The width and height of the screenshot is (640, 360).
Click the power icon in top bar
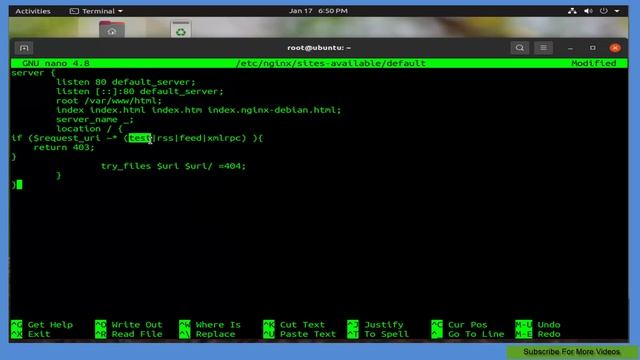604,11
